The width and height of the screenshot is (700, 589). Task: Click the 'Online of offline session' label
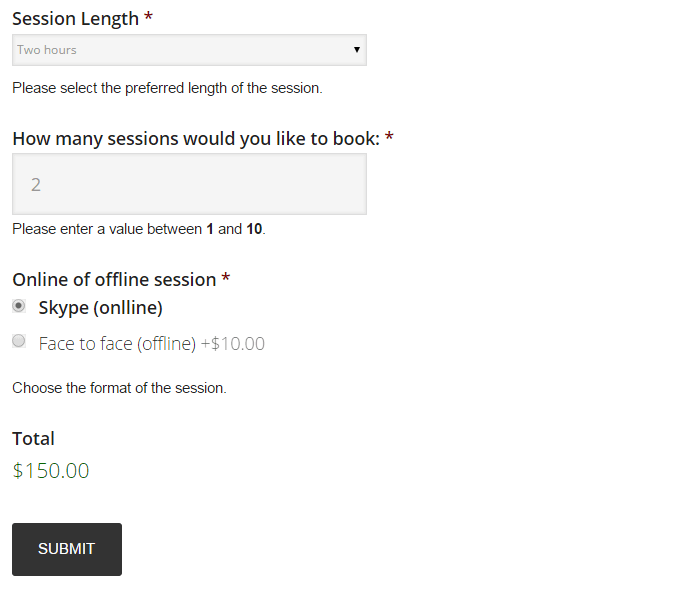(114, 280)
